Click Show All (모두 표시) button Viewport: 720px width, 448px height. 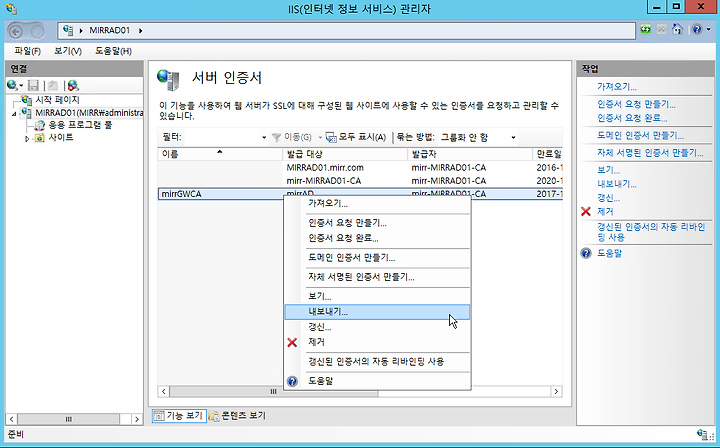(x=356, y=137)
